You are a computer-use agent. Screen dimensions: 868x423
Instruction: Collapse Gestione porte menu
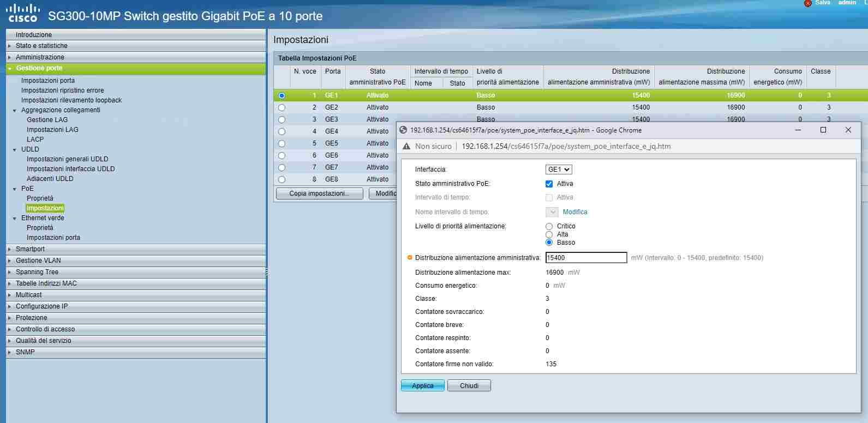[136, 69]
